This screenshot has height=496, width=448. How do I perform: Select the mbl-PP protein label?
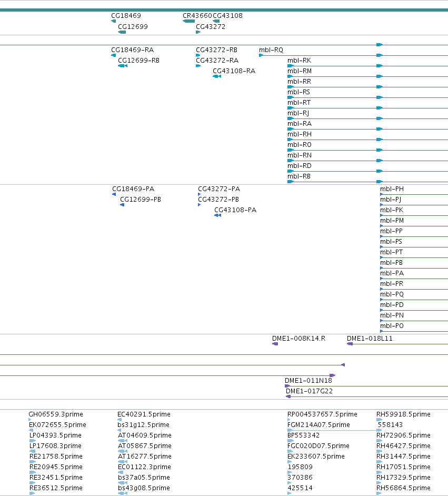coord(391,231)
